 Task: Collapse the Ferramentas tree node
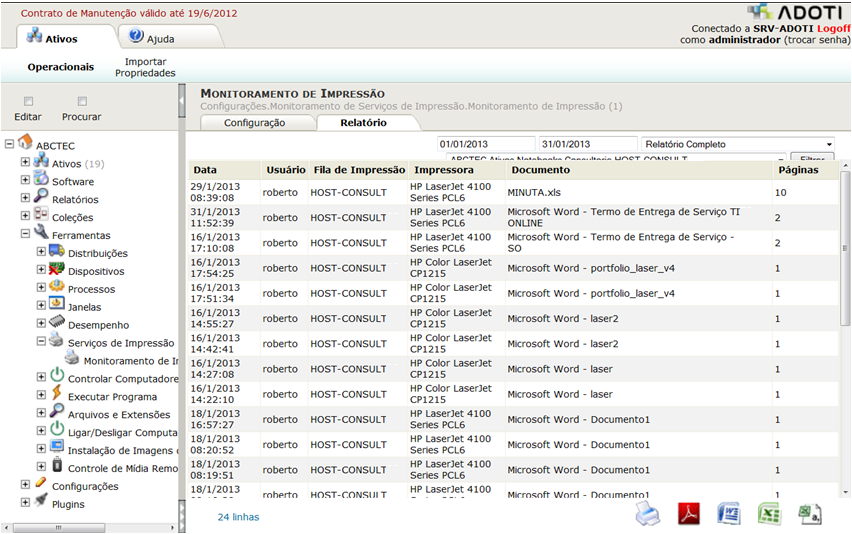coord(25,234)
